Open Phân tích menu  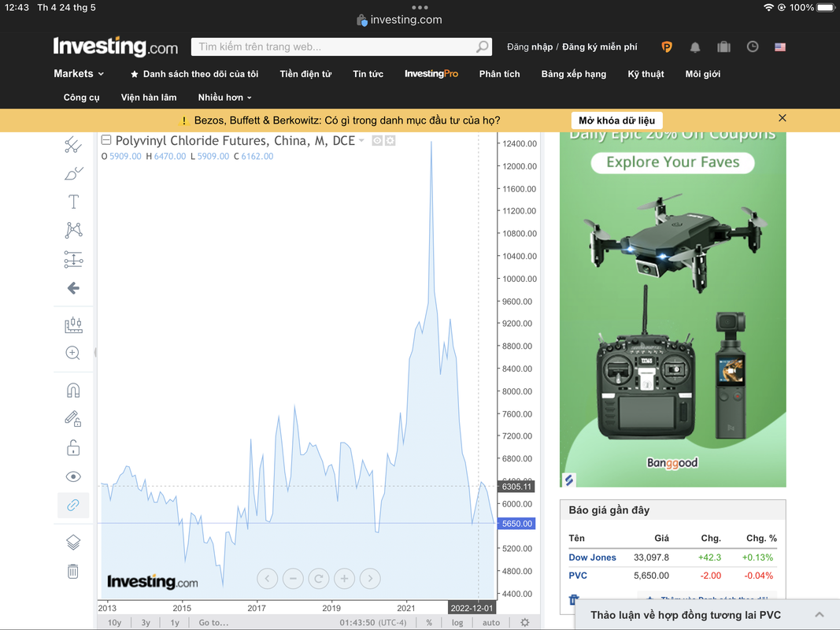click(x=499, y=74)
